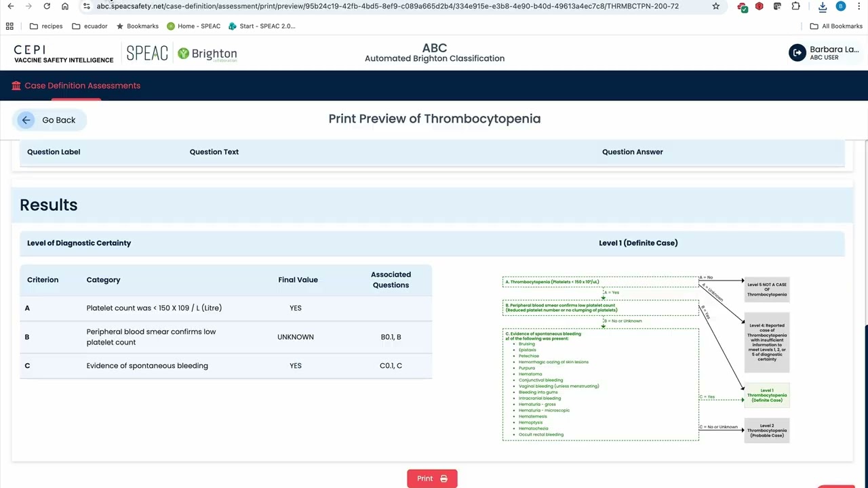Open the Case Definition Assessments tab
The width and height of the screenshot is (868, 488).
(76, 85)
